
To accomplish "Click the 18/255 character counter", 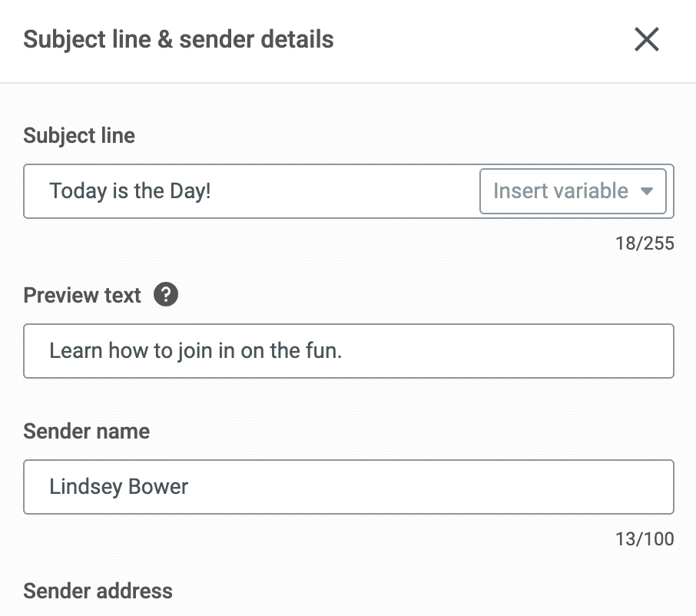I will point(645,244).
